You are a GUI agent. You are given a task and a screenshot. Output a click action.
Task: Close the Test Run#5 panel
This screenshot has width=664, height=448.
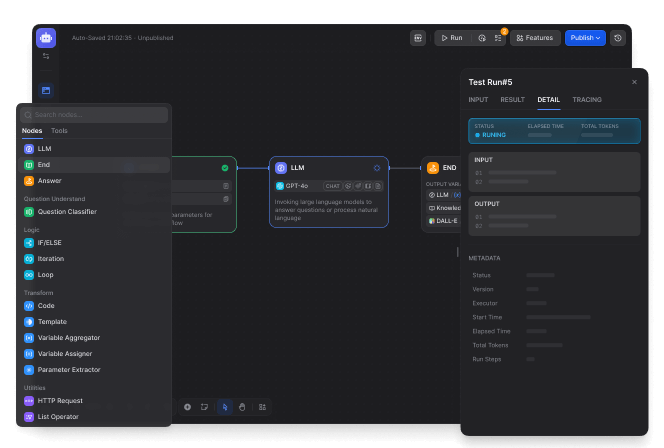(x=634, y=82)
